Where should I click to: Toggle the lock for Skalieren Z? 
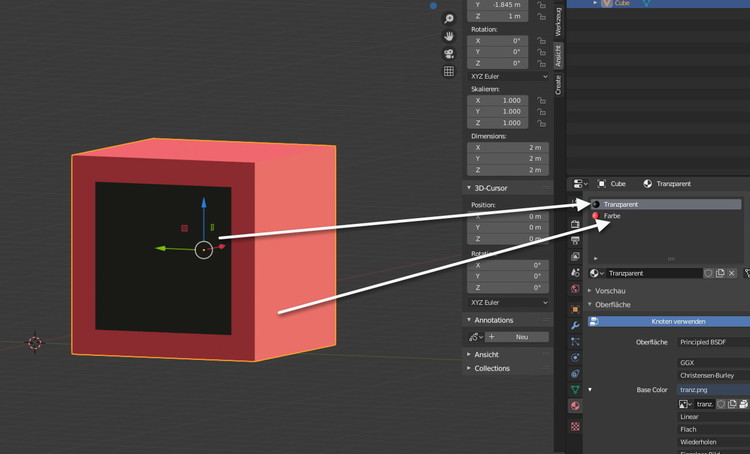click(541, 123)
